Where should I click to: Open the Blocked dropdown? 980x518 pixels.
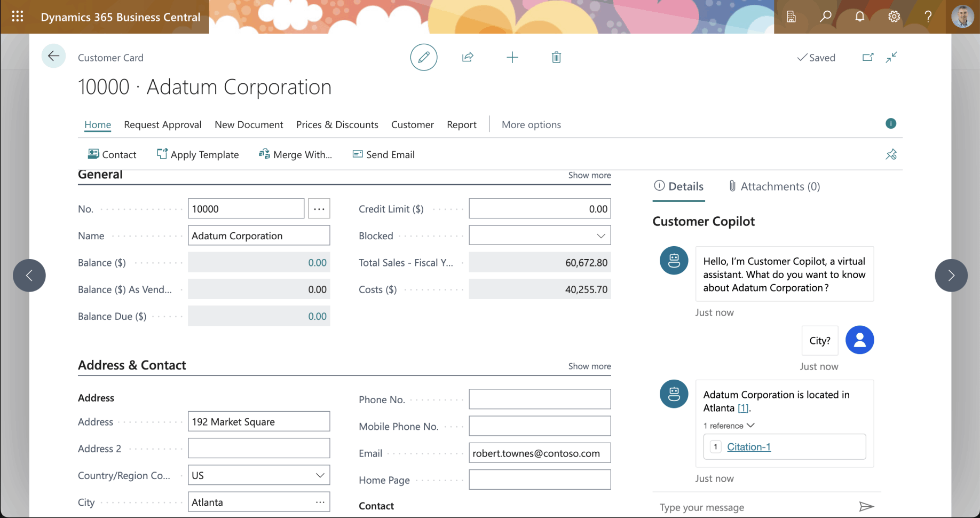(x=600, y=235)
